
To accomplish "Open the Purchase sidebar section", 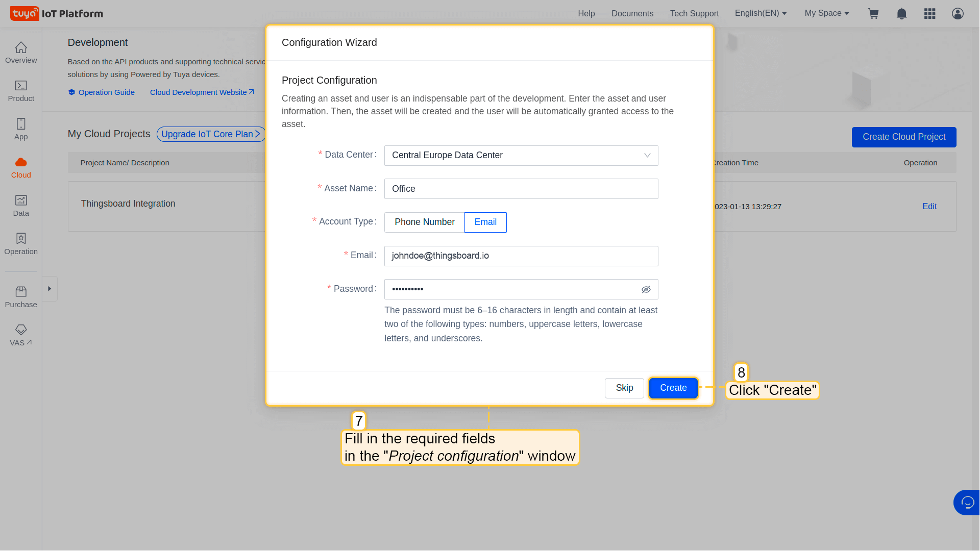I will 21,297.
